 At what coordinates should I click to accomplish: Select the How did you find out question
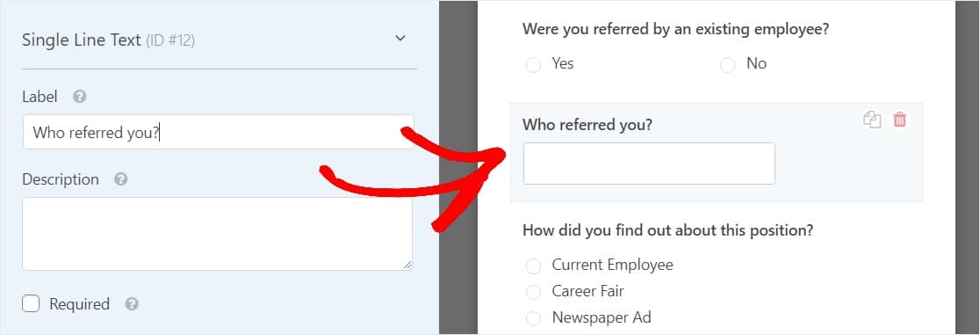(667, 230)
